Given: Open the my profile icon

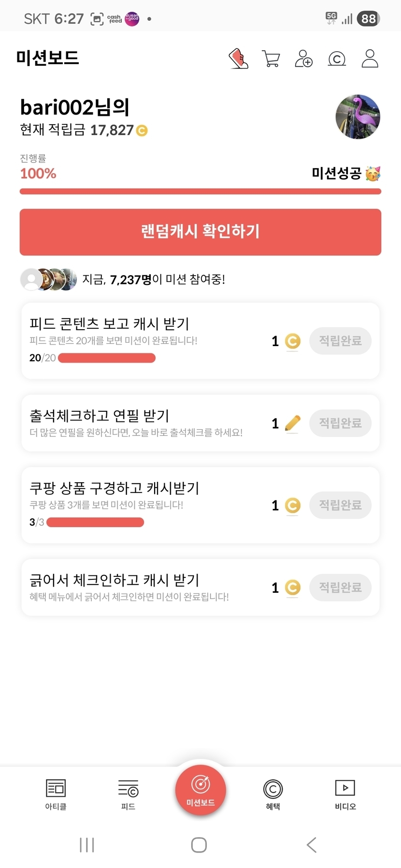Looking at the screenshot, I should (x=370, y=58).
